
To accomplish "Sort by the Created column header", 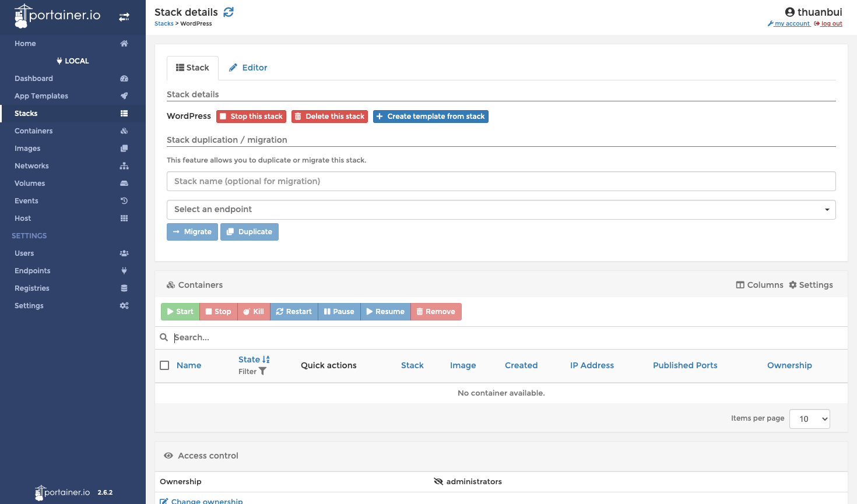I will point(521,365).
